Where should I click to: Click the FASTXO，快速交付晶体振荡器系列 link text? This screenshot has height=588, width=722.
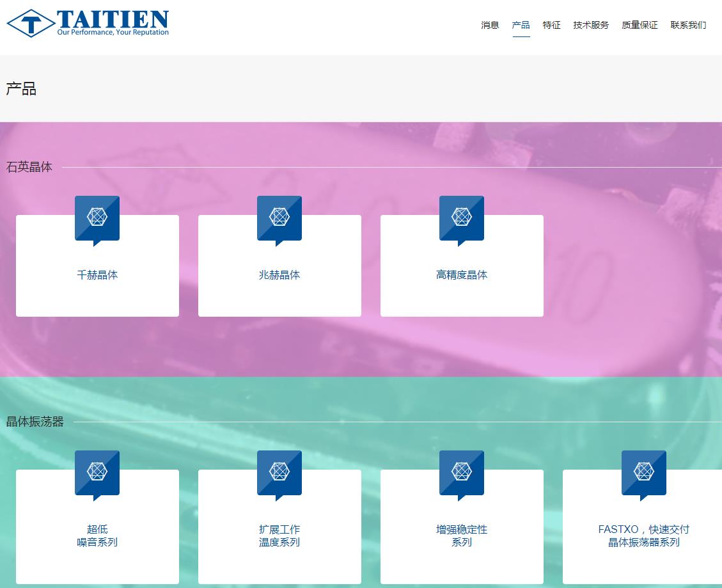[x=644, y=536]
